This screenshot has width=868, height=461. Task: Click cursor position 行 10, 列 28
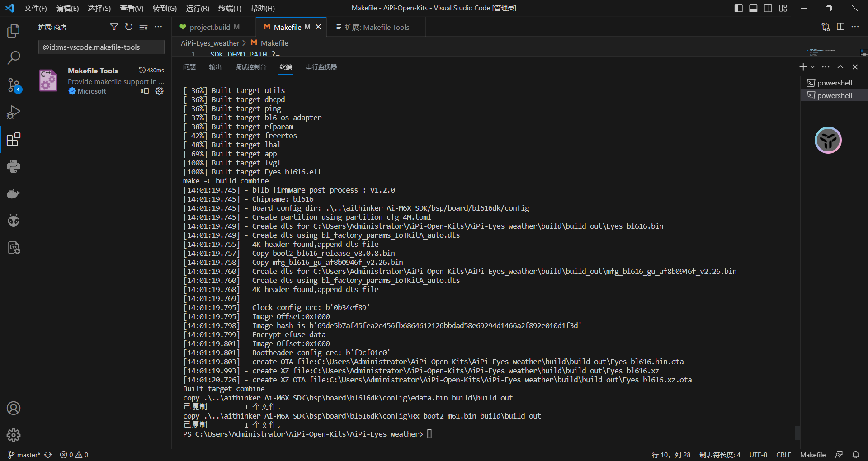671,455
